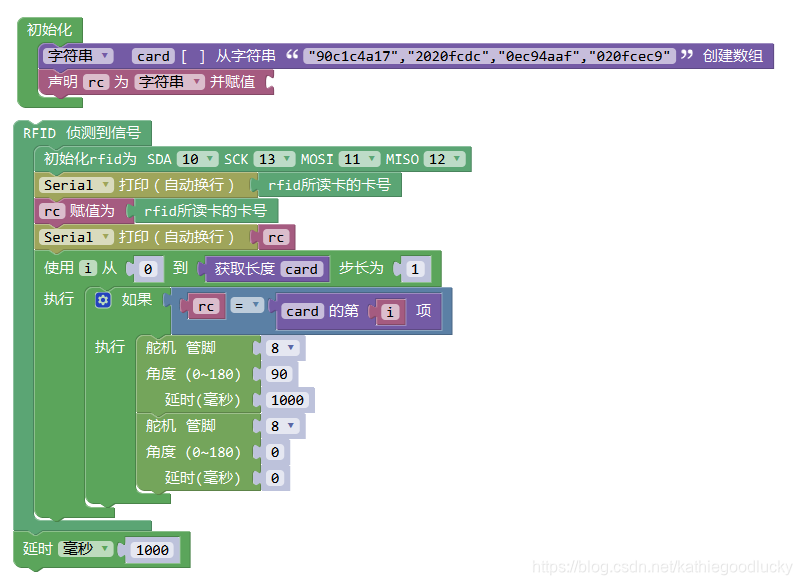
Task: Open the MOSI pin 11 dropdown
Action: (x=360, y=160)
